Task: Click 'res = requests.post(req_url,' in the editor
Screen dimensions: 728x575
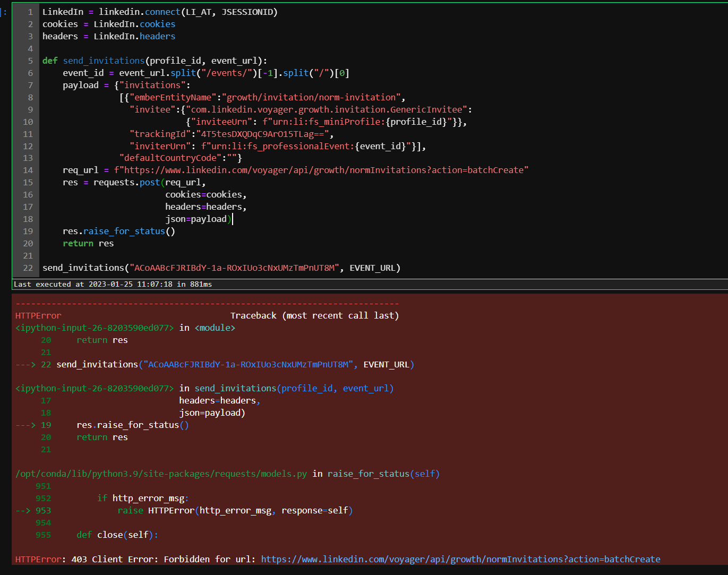Action: click(x=134, y=182)
